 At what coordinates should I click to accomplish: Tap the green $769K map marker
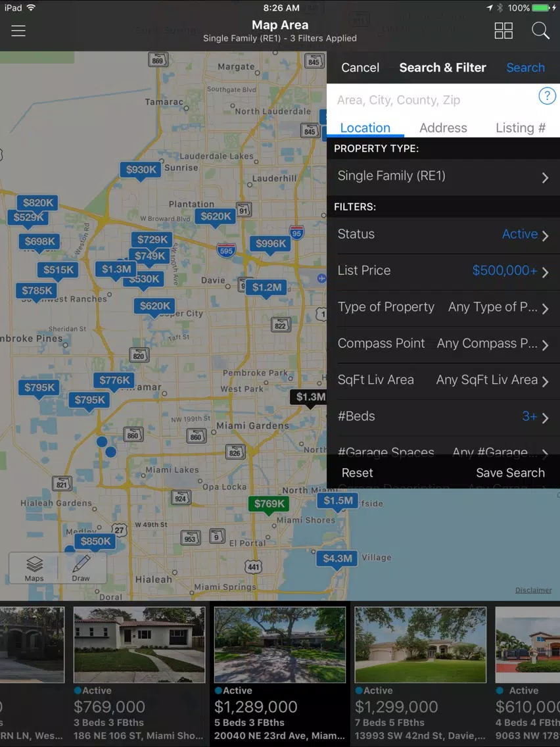point(269,504)
